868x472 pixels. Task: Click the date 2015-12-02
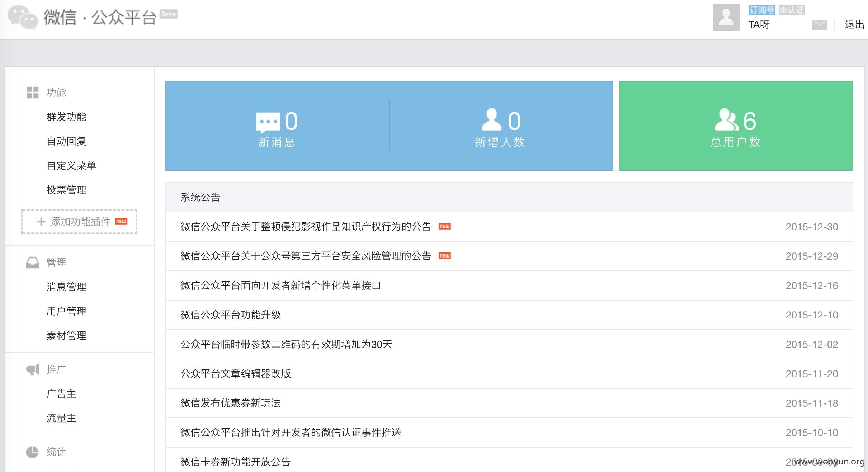click(812, 345)
